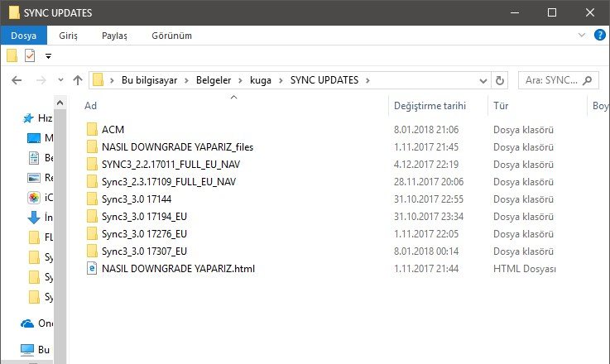
Task: Click the FL folder in navigation pane
Action: pos(41,237)
